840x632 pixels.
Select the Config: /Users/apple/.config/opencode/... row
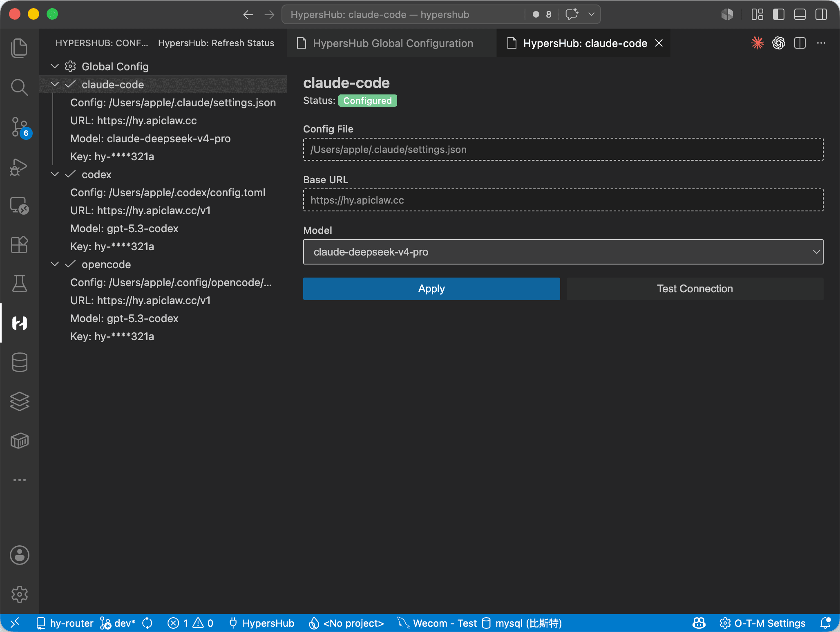163,282
